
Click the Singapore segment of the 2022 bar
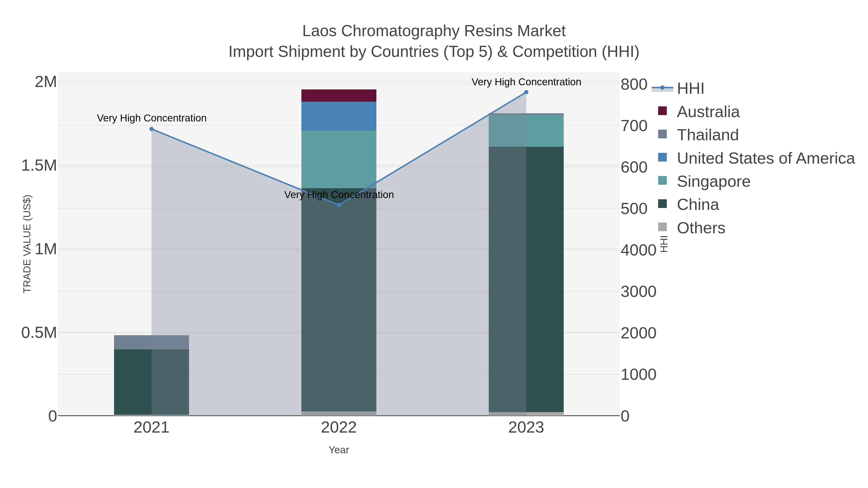(339, 159)
